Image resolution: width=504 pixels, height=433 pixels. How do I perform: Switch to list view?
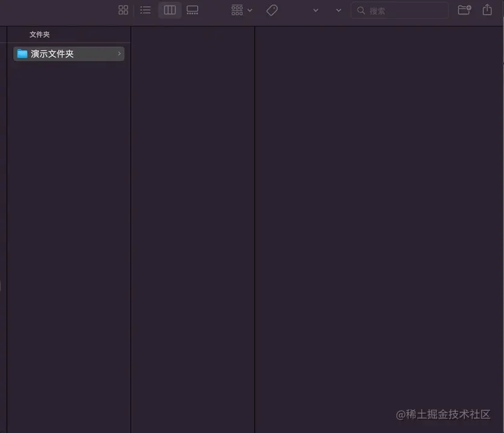tap(145, 10)
